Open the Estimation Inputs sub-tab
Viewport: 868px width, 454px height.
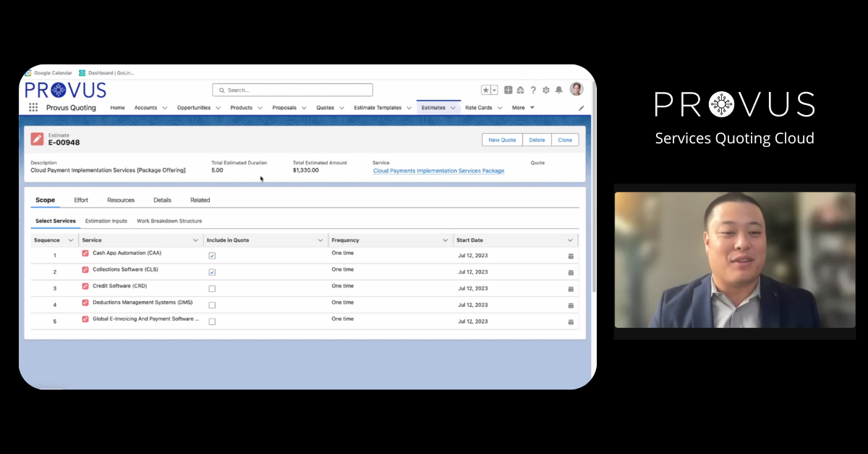point(106,221)
